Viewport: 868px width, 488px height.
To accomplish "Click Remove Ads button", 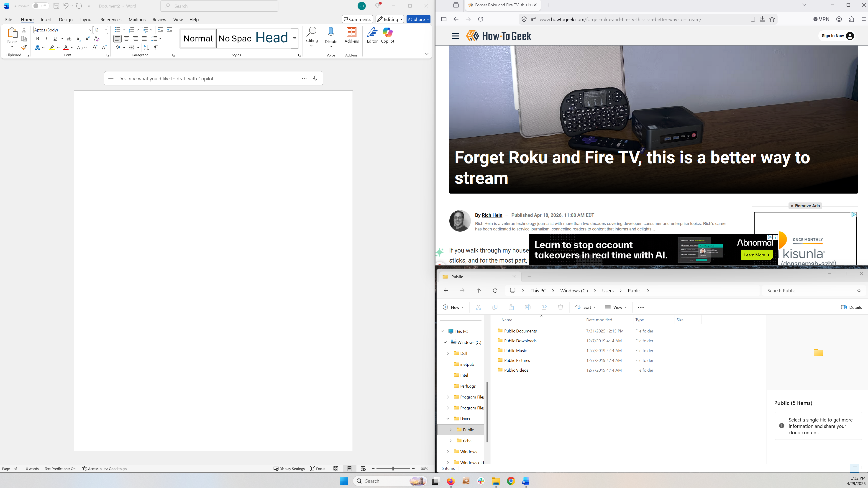I will 805,206.
